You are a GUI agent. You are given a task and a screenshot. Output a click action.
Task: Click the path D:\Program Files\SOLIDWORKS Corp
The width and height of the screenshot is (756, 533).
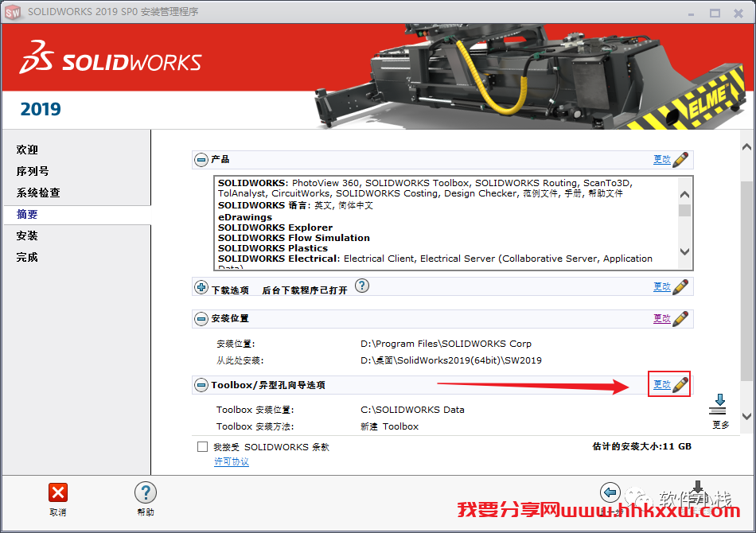[446, 344]
